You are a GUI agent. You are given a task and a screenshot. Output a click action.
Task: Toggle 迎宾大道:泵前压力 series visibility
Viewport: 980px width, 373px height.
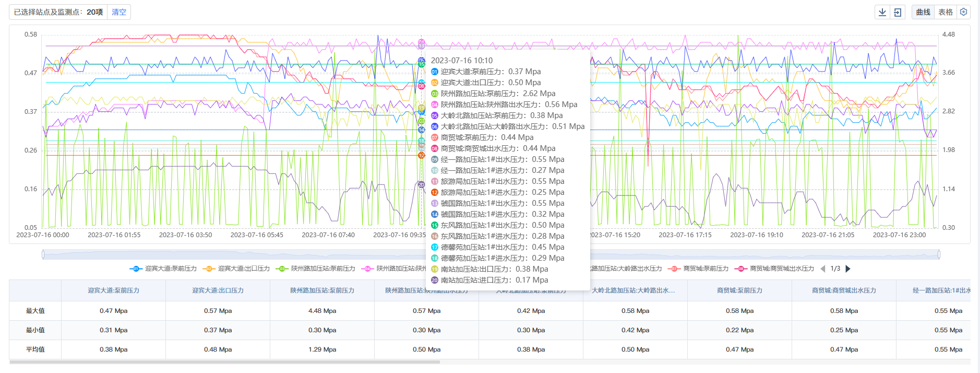click(171, 269)
